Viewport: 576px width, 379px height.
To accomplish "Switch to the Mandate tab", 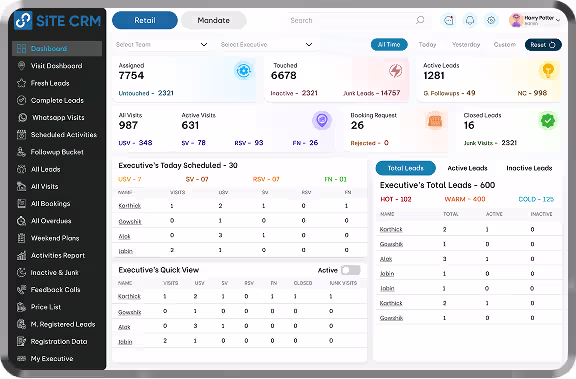I will 213,20.
